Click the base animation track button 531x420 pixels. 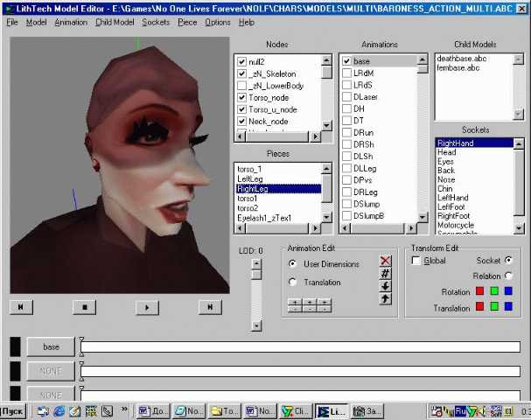point(51,346)
